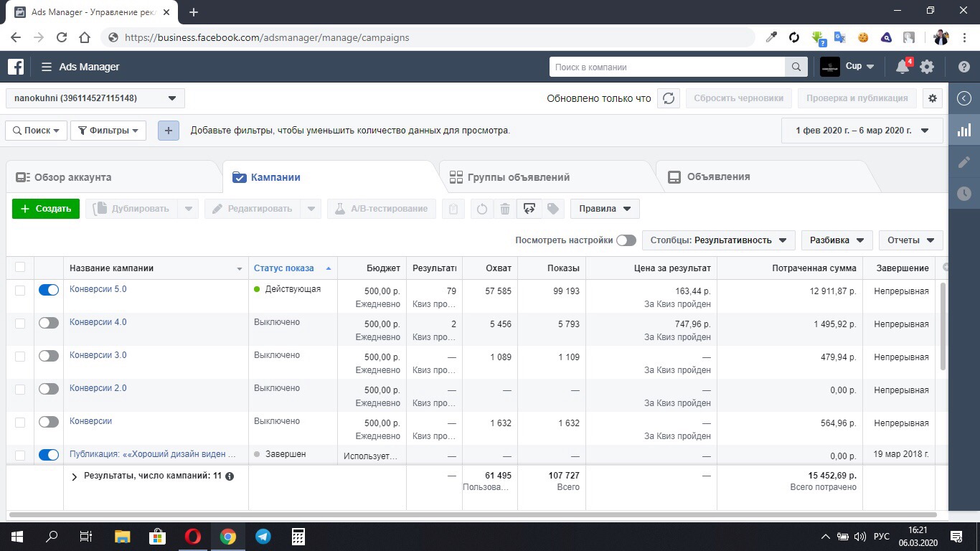
Task: Click the refresh data icon
Action: (669, 98)
